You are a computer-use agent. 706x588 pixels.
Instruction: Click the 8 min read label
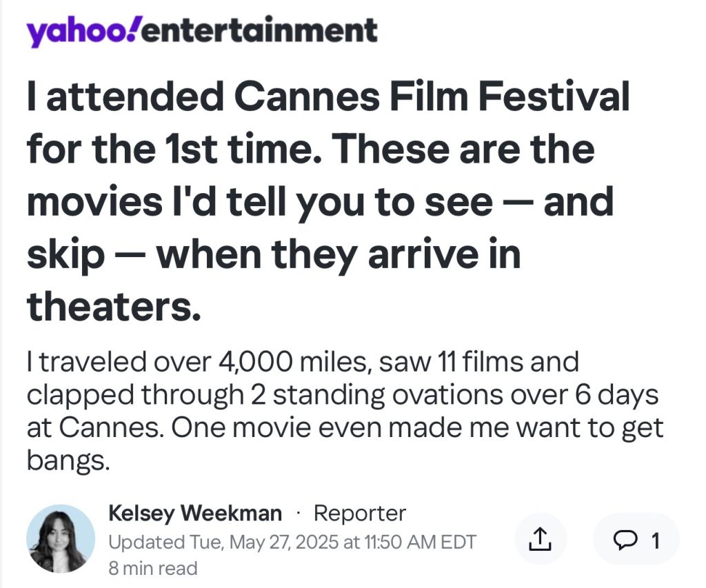point(153,568)
